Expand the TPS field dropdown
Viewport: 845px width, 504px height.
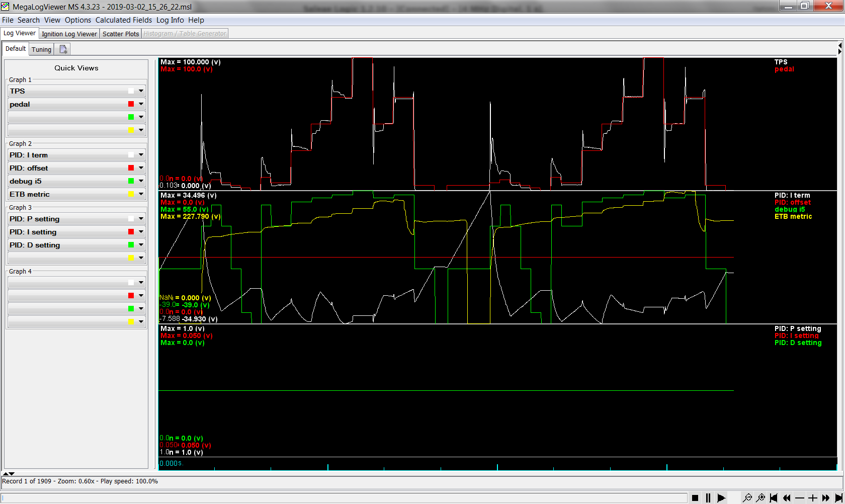point(141,91)
